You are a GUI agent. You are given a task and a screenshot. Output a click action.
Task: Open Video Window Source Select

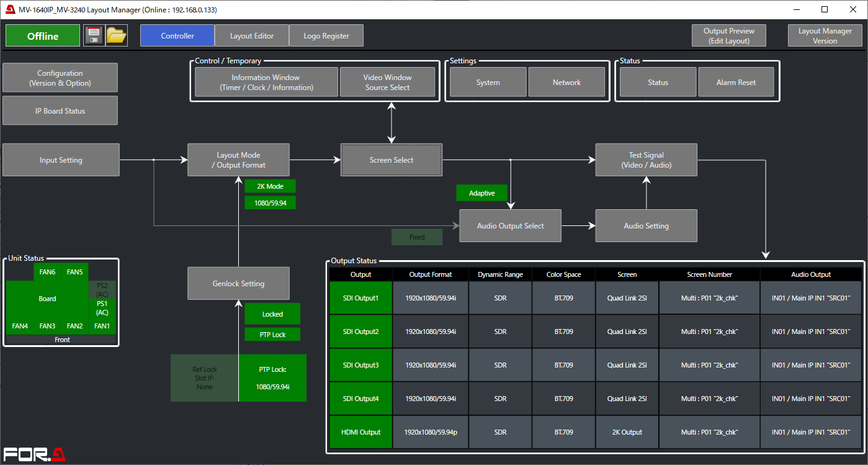point(387,83)
